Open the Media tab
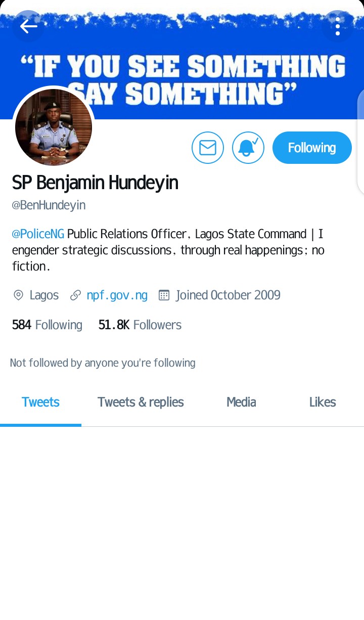Viewport: 364px width, 620px height. pyautogui.click(x=241, y=403)
